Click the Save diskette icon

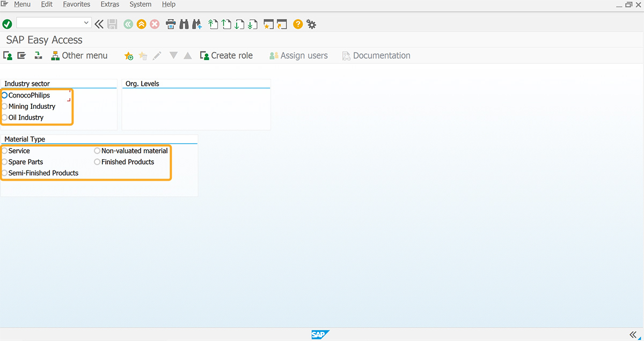(x=112, y=24)
